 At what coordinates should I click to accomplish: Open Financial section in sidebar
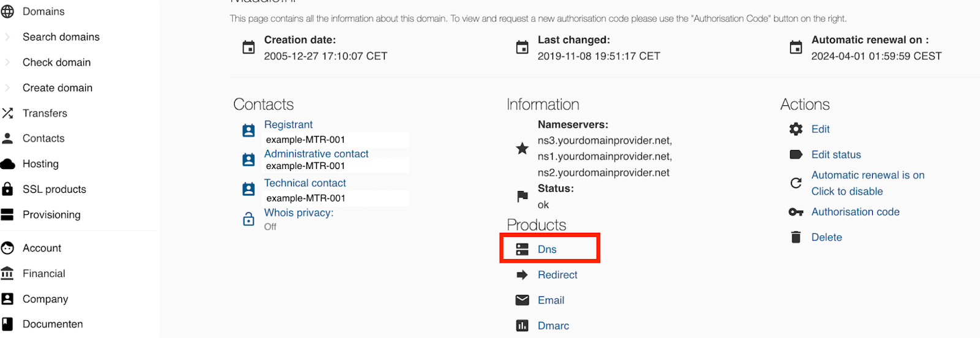point(43,274)
